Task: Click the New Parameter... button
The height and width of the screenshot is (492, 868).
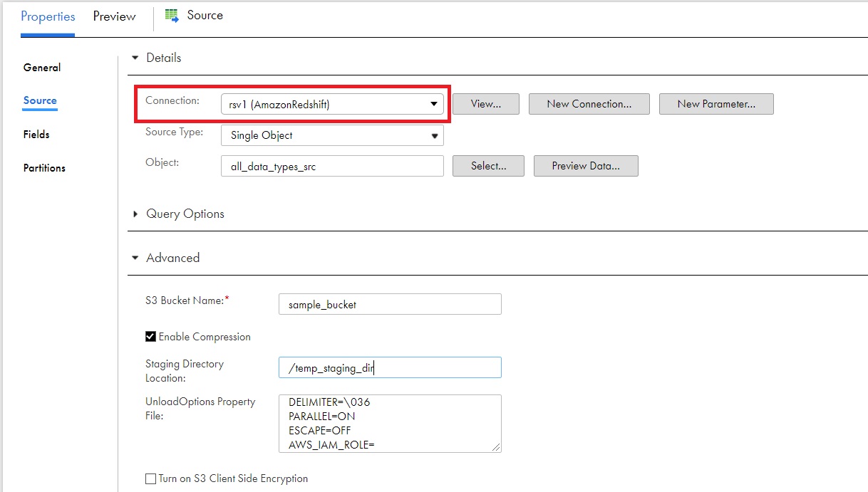Action: pyautogui.click(x=716, y=104)
